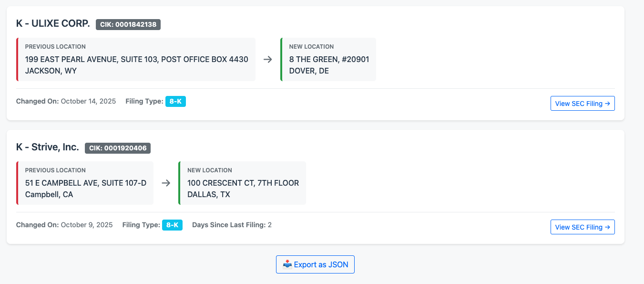The image size is (644, 284).
Task: Click Strive's new Dallas, TX address box
Action: pyautogui.click(x=242, y=183)
